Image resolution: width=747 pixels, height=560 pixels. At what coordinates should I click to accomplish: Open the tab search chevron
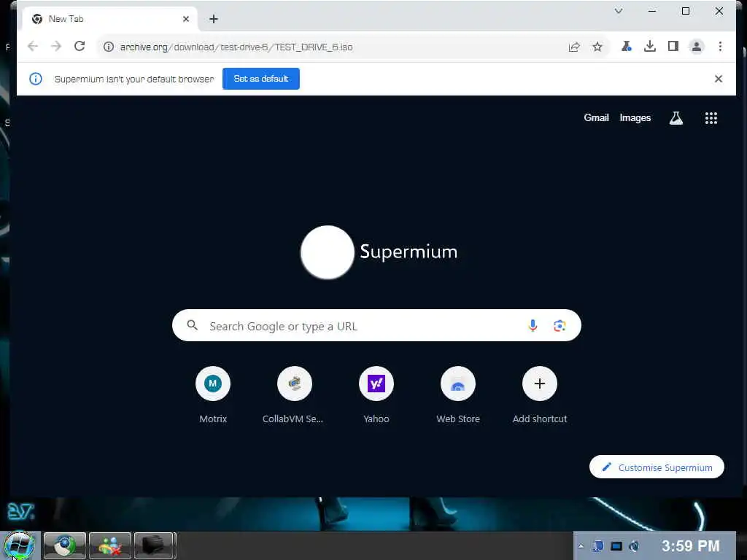coord(619,10)
